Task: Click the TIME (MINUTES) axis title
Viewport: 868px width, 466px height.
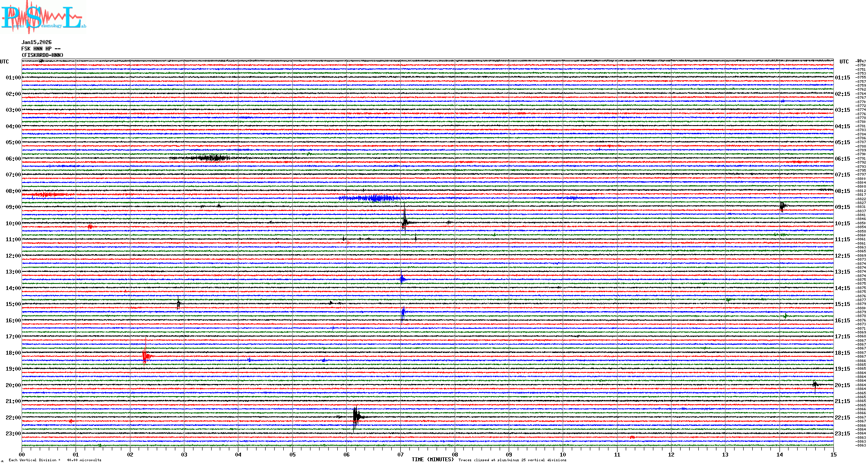Action: tap(432, 460)
